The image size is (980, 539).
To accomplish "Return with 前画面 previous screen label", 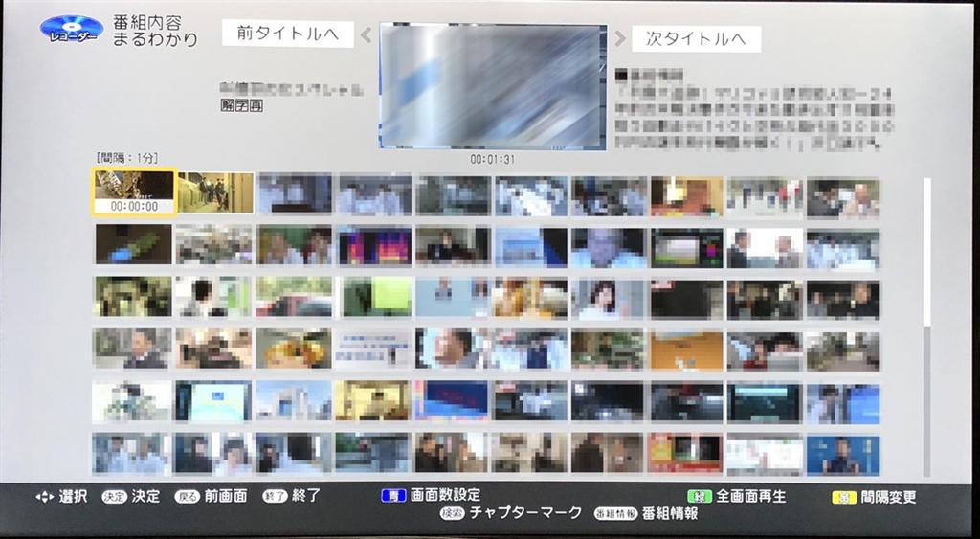I will click(226, 497).
